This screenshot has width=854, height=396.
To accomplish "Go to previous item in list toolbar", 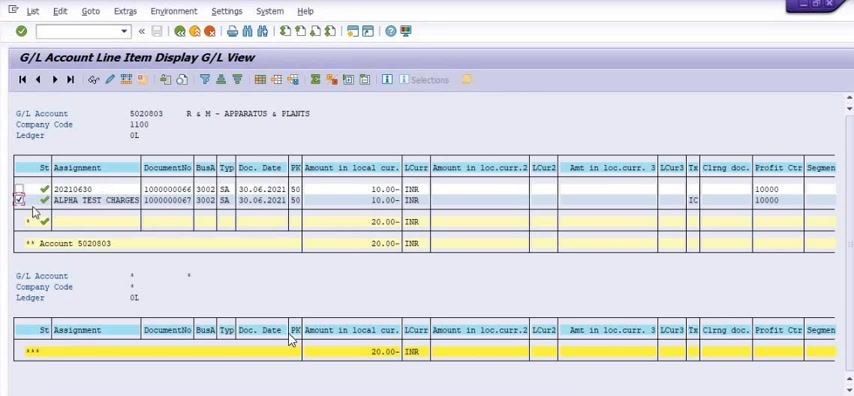I will point(38,80).
